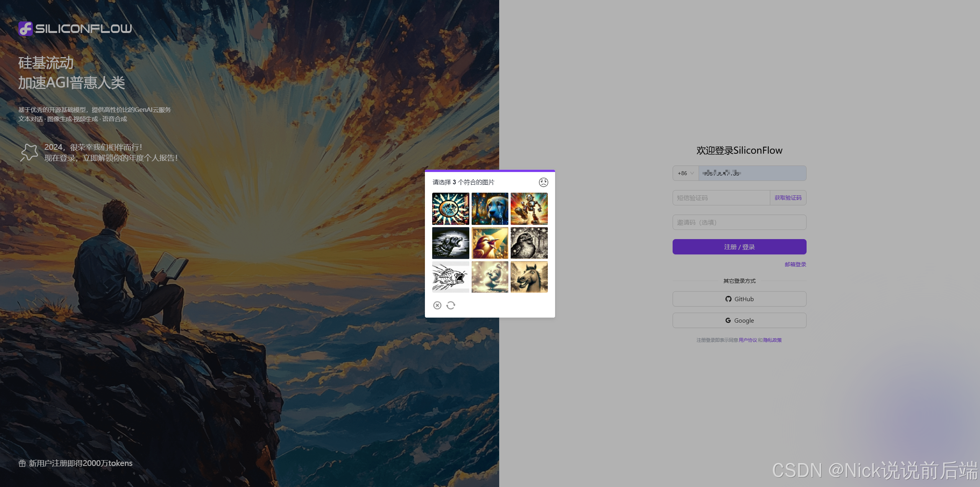Open the 隐私政策 privacy policy link

pyautogui.click(x=772, y=340)
